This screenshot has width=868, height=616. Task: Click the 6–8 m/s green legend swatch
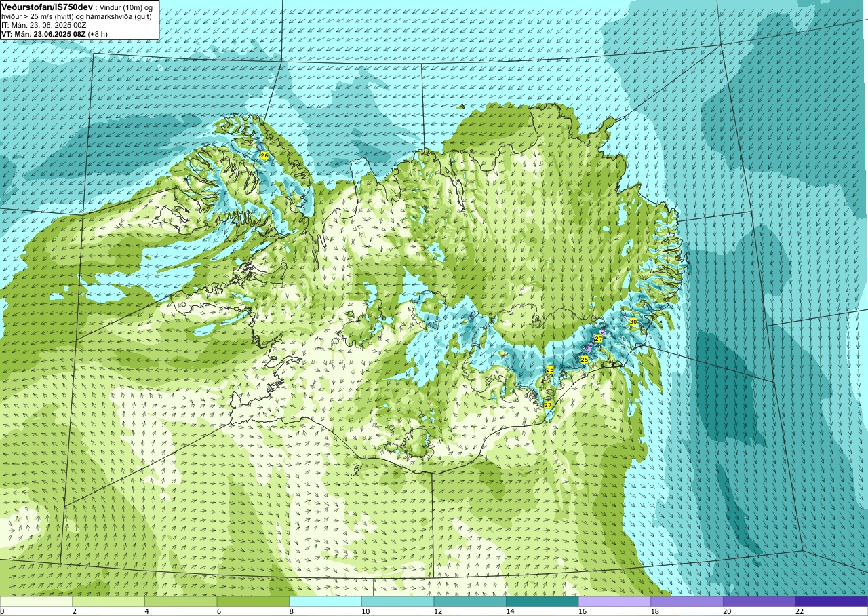(253, 601)
